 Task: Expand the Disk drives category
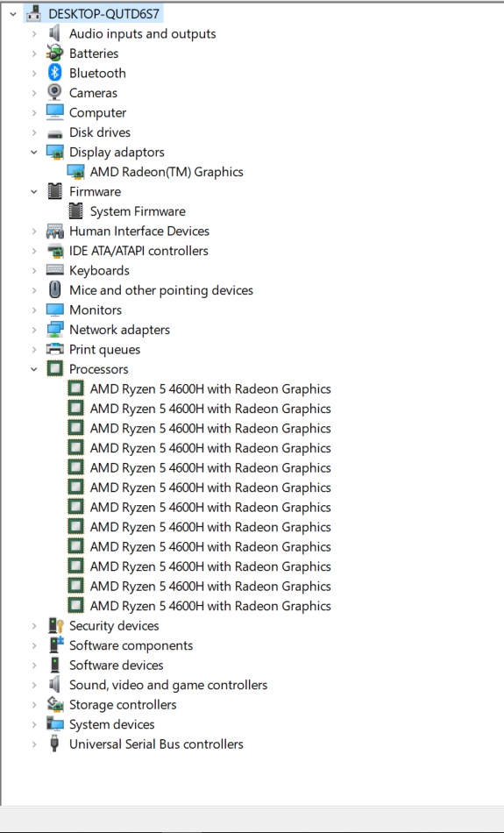click(34, 132)
